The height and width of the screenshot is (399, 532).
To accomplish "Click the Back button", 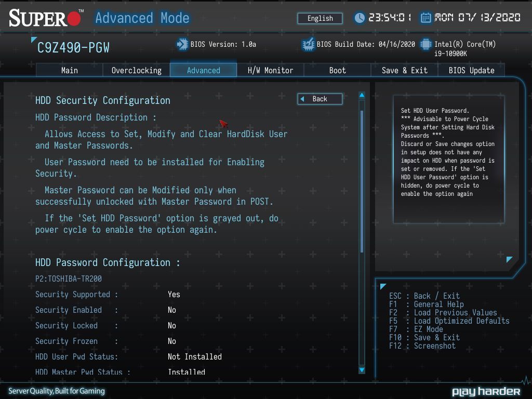I will click(320, 99).
